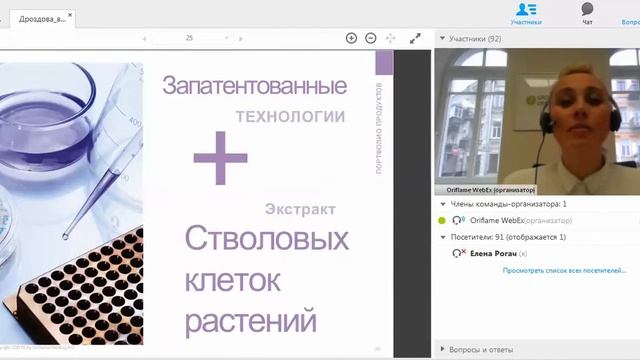
Task: Click the ТЕХНОЛОГИИ text on slide
Action: coord(290,117)
